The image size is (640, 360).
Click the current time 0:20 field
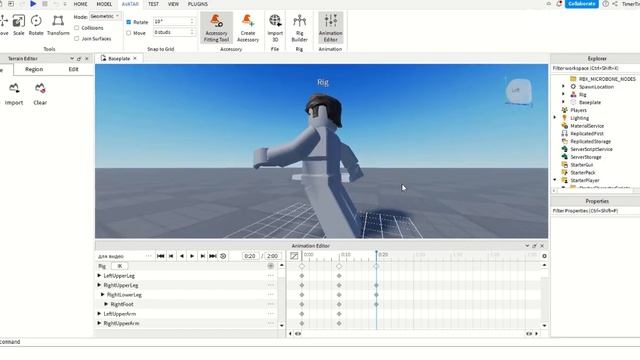(250, 256)
